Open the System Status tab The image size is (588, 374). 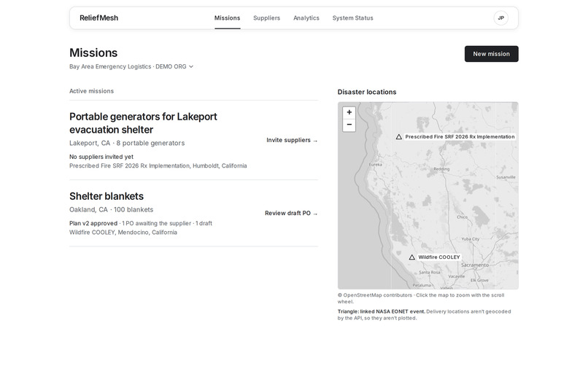point(352,18)
